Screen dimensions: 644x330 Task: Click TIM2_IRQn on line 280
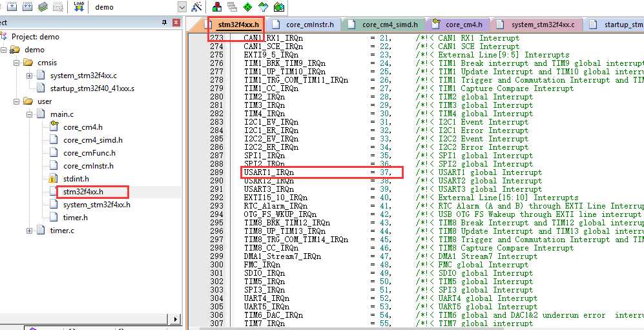[264, 97]
